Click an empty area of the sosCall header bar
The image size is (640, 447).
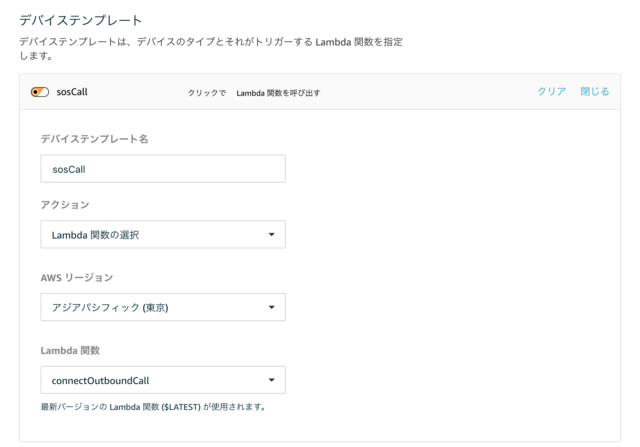429,92
